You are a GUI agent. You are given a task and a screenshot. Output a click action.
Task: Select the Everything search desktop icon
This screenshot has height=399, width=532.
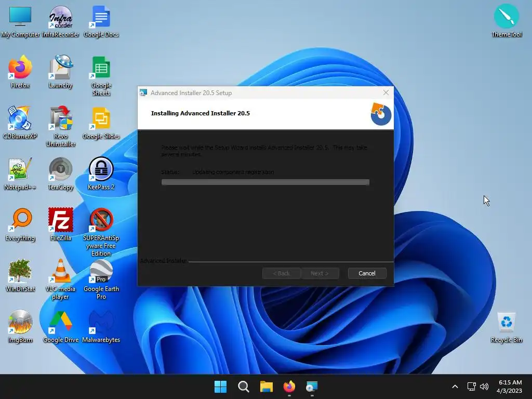tap(20, 224)
